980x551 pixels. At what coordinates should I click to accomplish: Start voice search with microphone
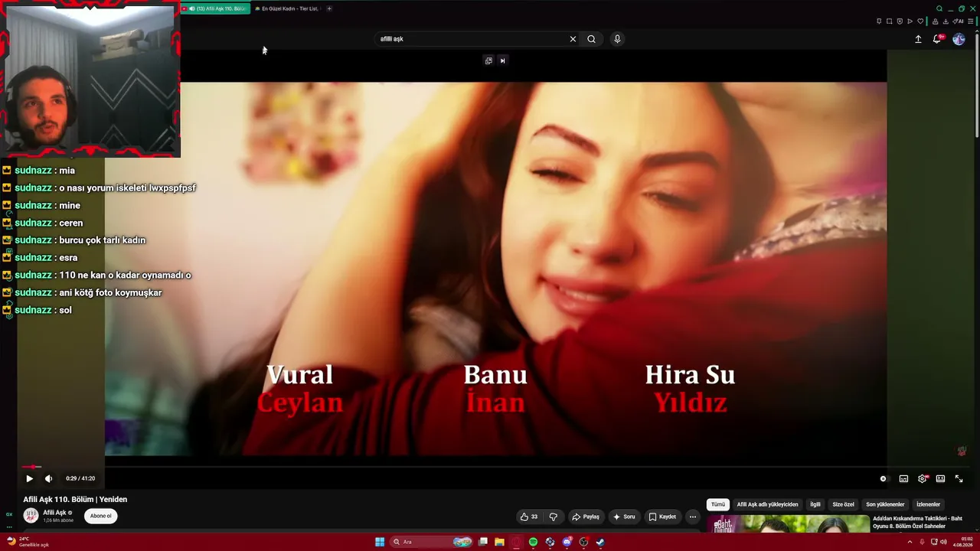(x=617, y=39)
